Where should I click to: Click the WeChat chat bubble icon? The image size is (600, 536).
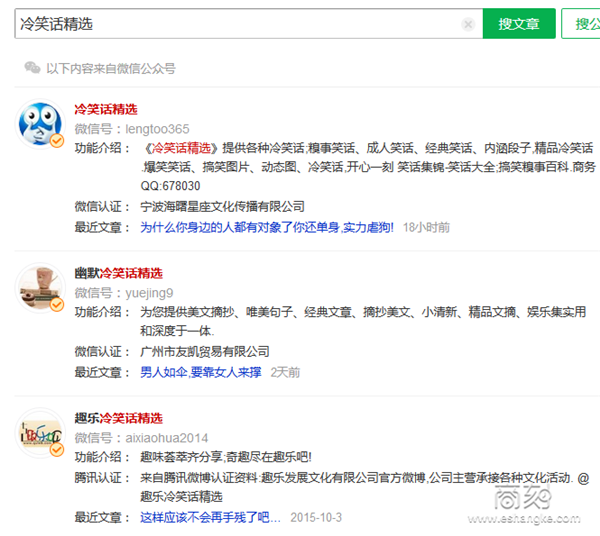[x=32, y=68]
